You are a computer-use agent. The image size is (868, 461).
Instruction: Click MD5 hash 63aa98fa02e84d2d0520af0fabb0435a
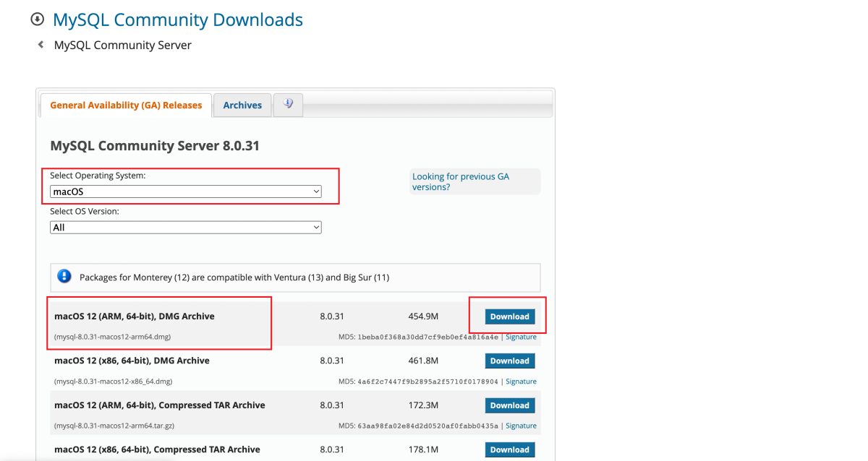(x=427, y=426)
